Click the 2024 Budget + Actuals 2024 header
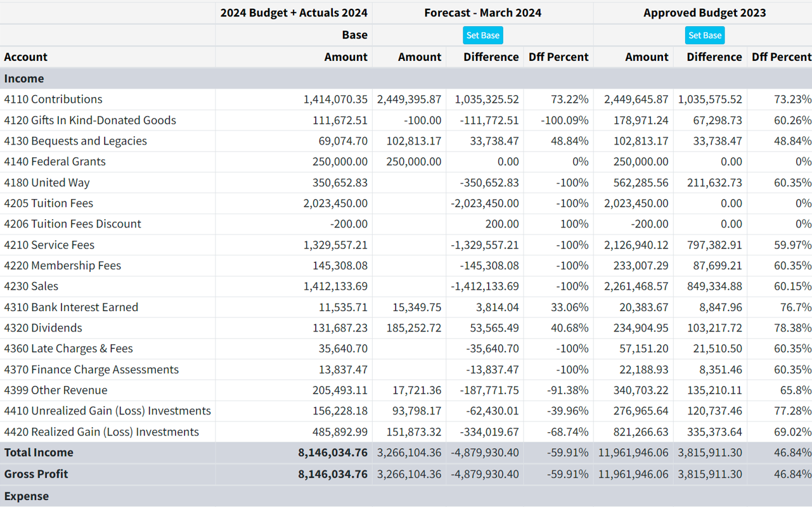 coord(293,13)
